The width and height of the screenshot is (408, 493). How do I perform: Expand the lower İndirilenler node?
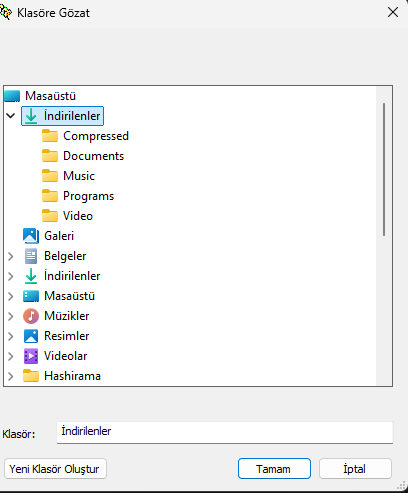coord(11,276)
